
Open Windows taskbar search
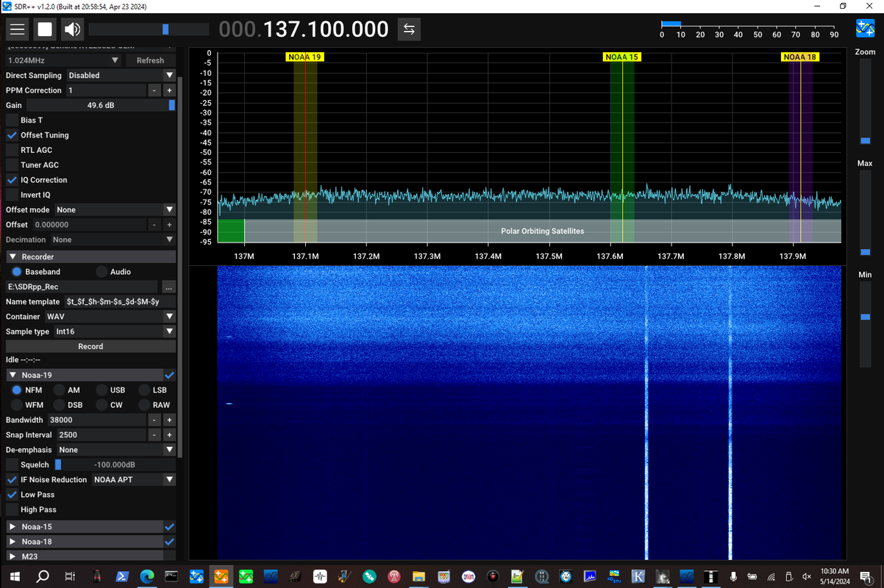[43, 577]
